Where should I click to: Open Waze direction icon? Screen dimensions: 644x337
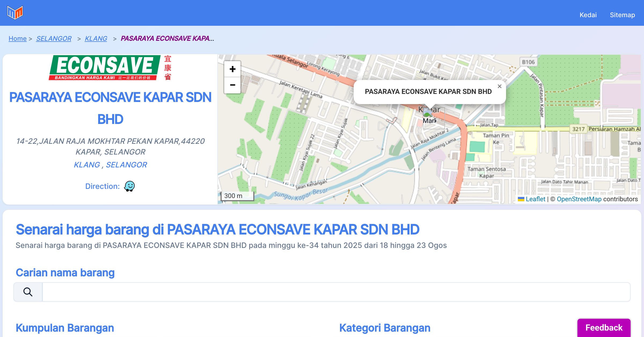[129, 186]
